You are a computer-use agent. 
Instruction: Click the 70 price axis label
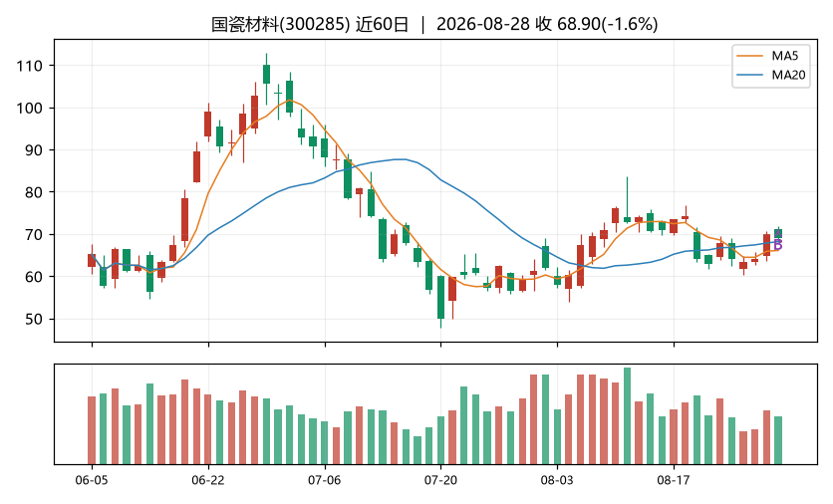[x=33, y=235]
